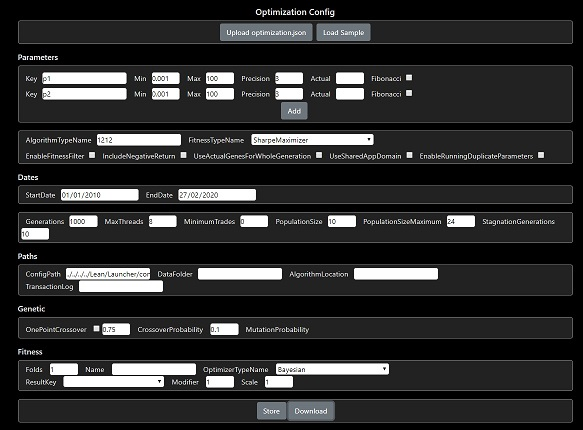Click the CrossoverProbability field showing 0.75
The width and height of the screenshot is (583, 430).
(116, 329)
